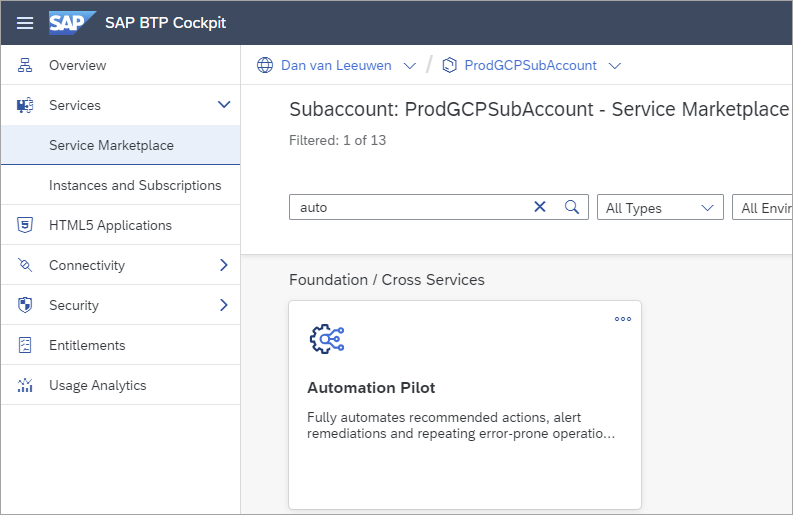
Task: Click the Services puzzle icon
Action: (x=25, y=105)
